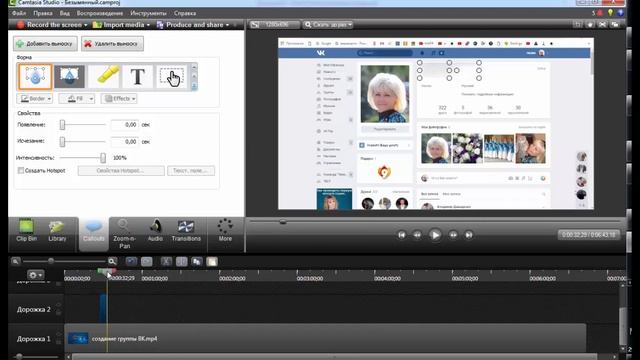Select the spotlight callout shape
Viewport: 640px width, 360px height.
point(69,76)
